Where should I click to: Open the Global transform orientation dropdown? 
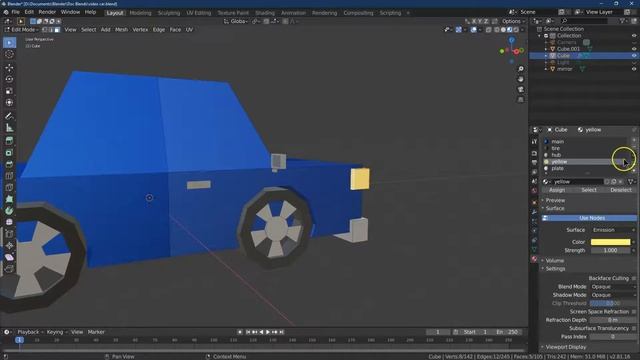(x=236, y=21)
